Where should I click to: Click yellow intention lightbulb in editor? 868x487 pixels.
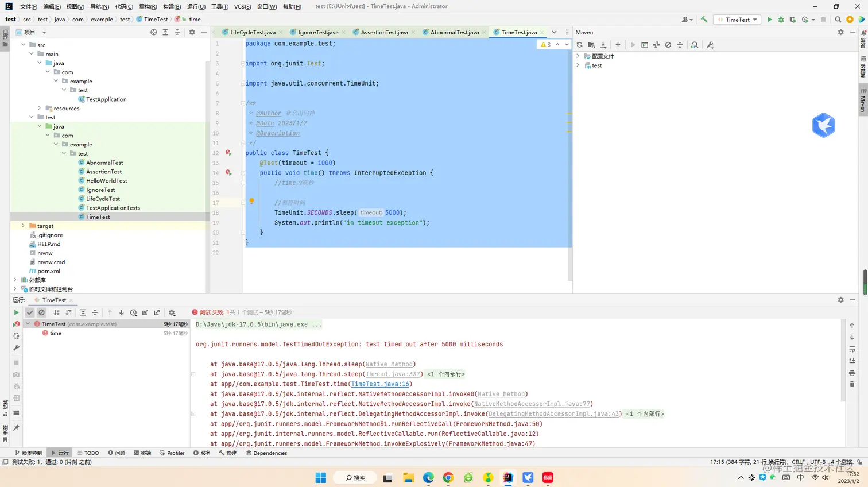[251, 202]
